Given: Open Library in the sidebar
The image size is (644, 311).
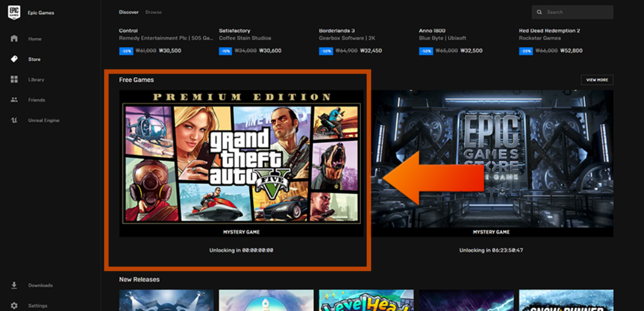Looking at the screenshot, I should pyautogui.click(x=36, y=80).
